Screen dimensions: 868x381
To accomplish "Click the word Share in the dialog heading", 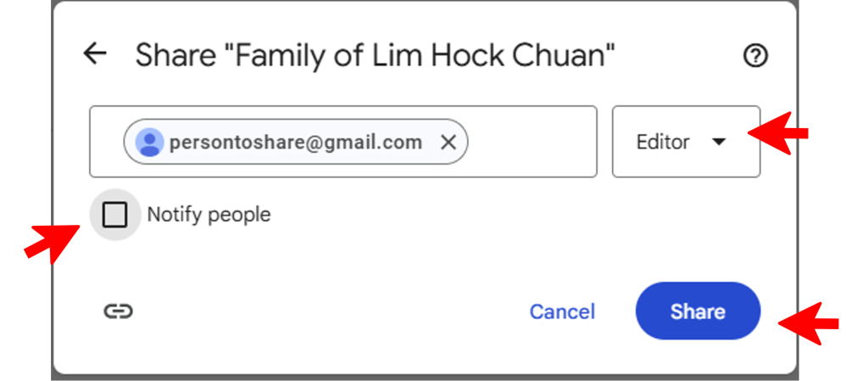I will [x=175, y=56].
